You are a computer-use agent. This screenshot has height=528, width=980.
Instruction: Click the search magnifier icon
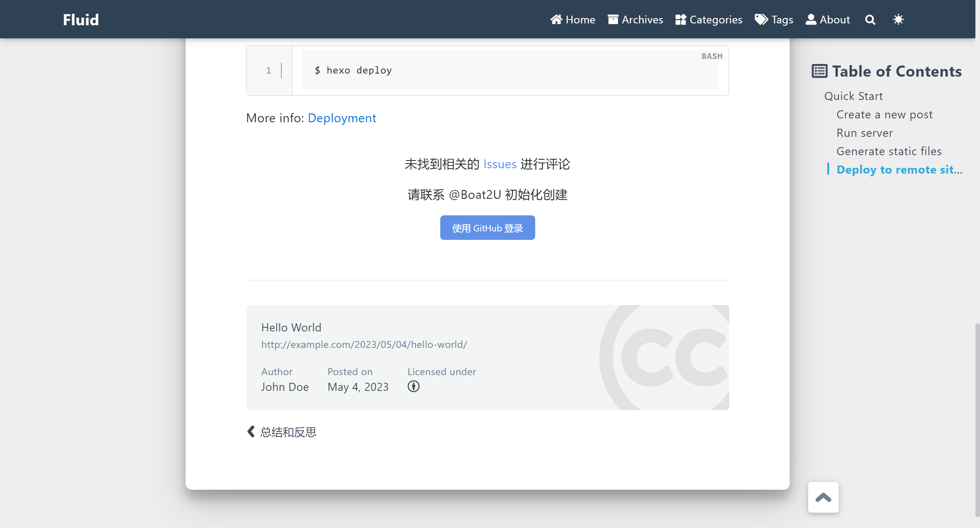pos(871,20)
